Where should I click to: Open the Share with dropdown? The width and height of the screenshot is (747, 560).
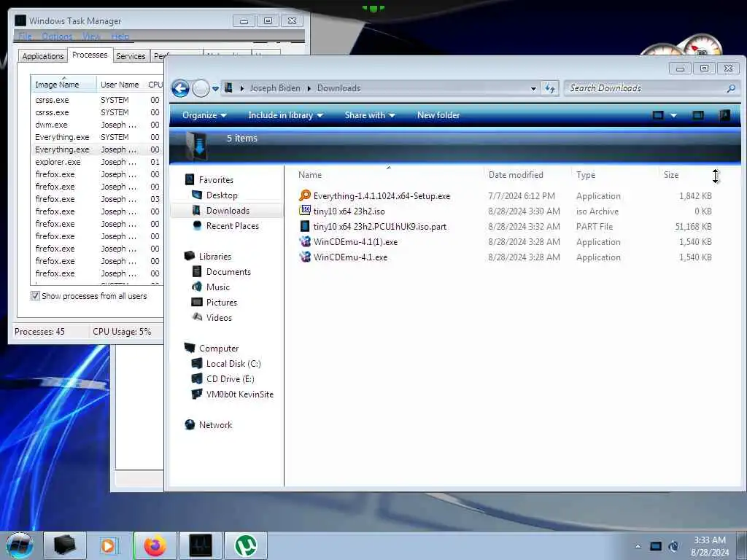coord(370,115)
